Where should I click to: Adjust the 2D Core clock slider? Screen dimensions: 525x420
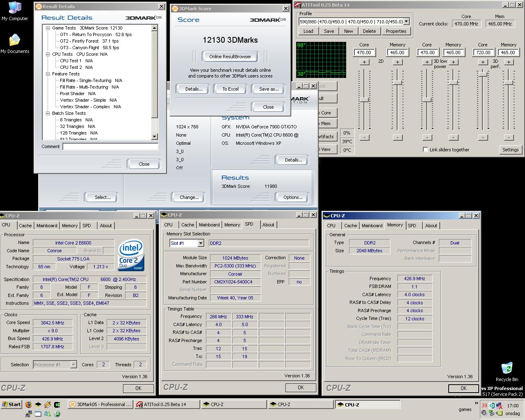(x=364, y=100)
